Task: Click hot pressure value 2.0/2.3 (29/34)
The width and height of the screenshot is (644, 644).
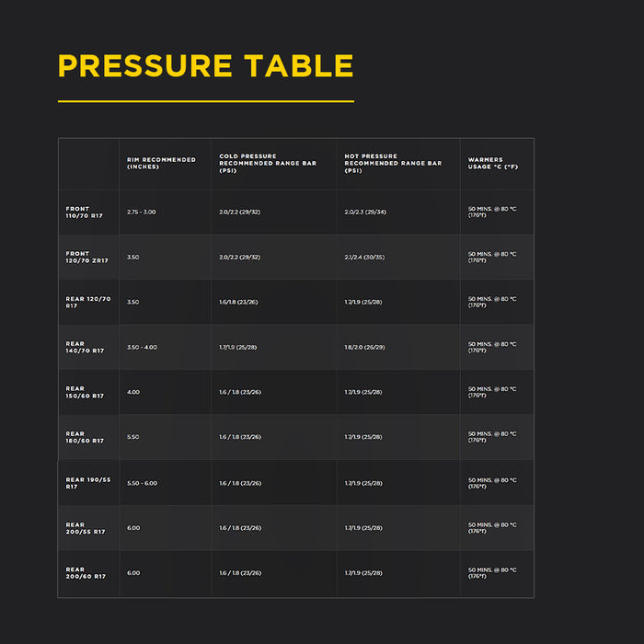Action: [365, 212]
